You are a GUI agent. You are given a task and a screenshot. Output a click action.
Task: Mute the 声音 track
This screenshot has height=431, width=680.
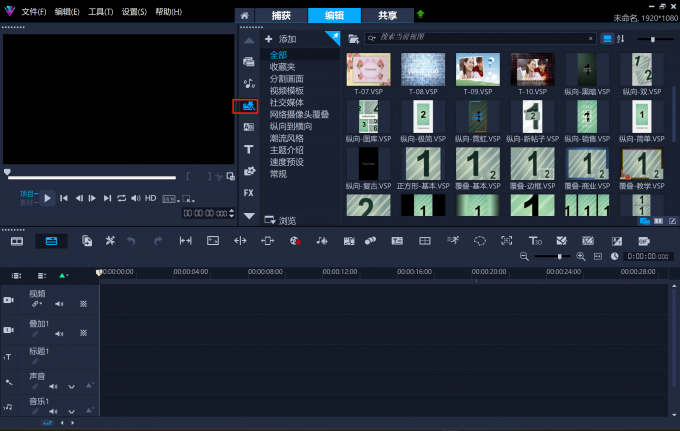click(53, 386)
